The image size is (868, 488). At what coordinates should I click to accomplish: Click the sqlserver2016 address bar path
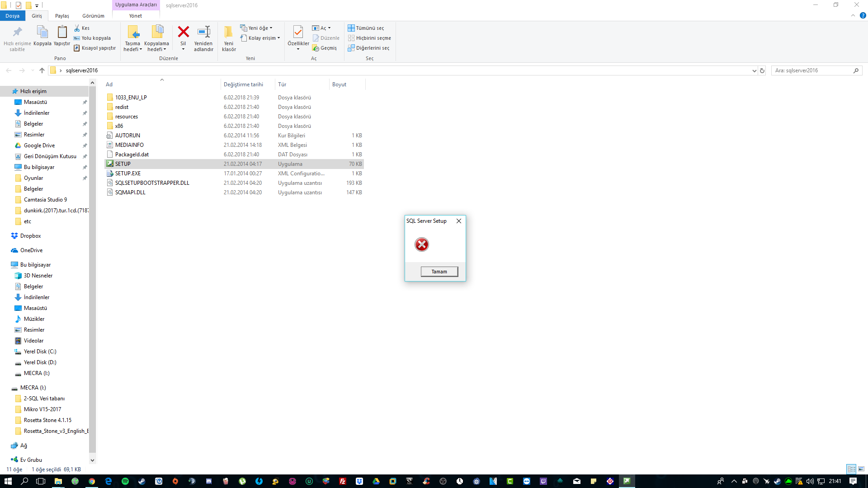tap(81, 70)
